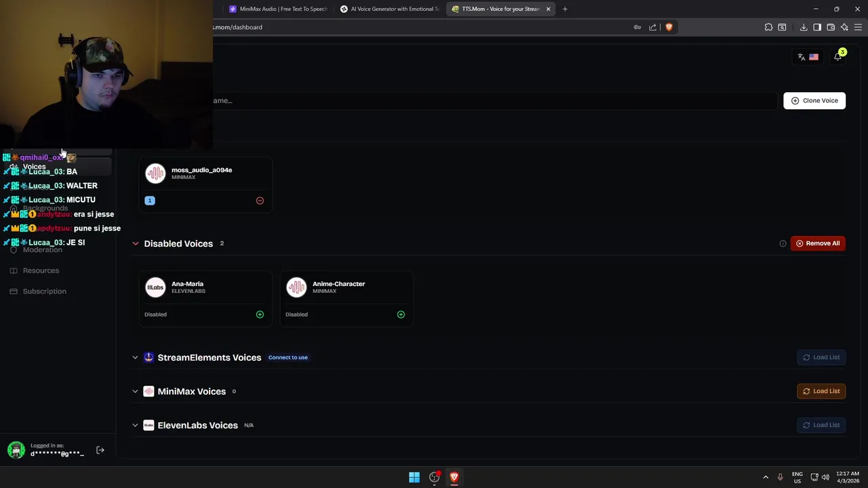This screenshot has width=868, height=488.
Task: Open the browser extensions puzzle icon
Action: click(768, 27)
